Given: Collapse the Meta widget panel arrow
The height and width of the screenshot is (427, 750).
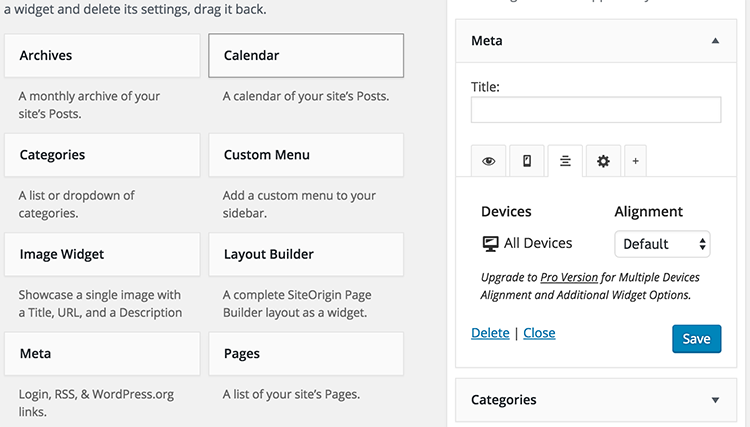Looking at the screenshot, I should 715,41.
